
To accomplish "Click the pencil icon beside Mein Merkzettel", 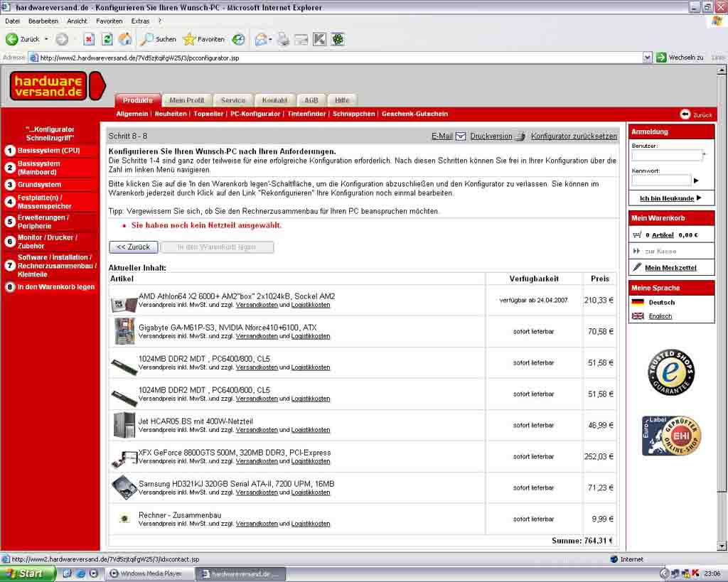I will coord(637,267).
